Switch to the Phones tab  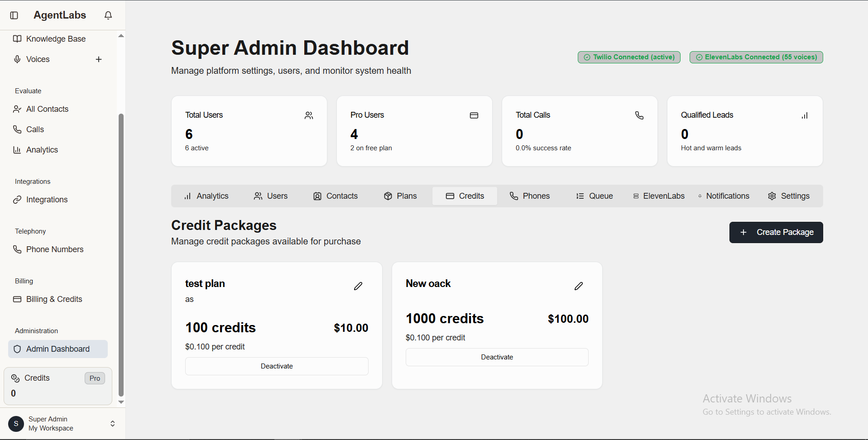[529, 196]
